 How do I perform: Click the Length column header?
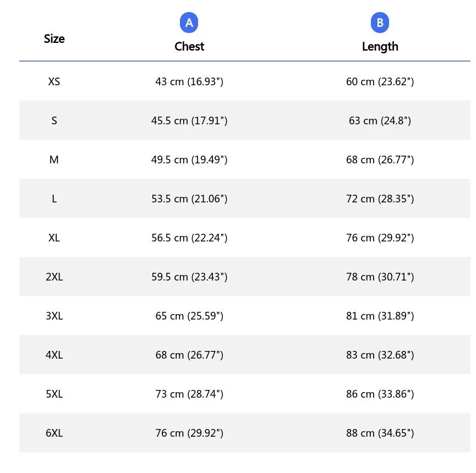click(380, 47)
